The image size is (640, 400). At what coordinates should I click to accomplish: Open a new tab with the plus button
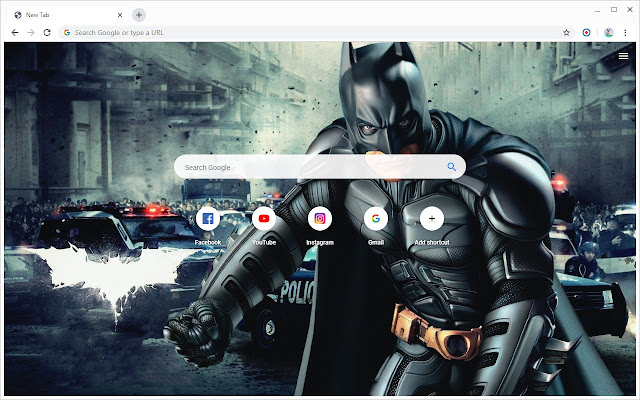[x=139, y=15]
